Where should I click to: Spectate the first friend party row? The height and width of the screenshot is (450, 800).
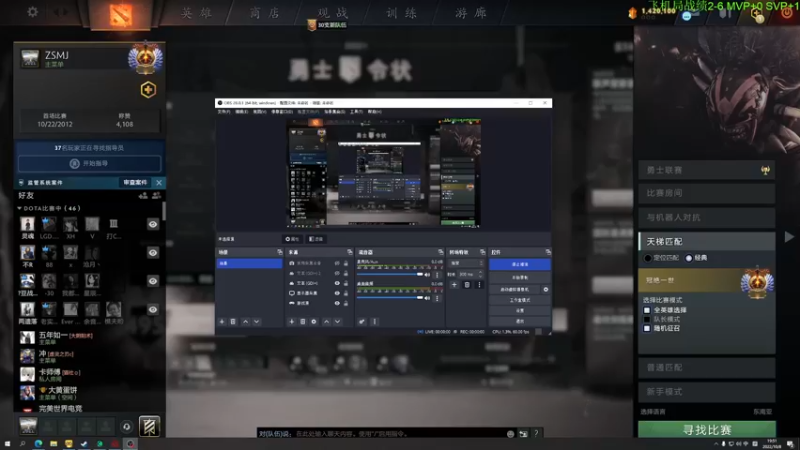click(153, 224)
